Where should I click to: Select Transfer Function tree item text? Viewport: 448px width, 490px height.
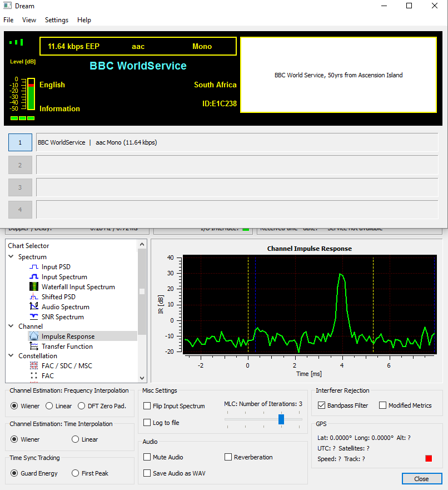[67, 347]
